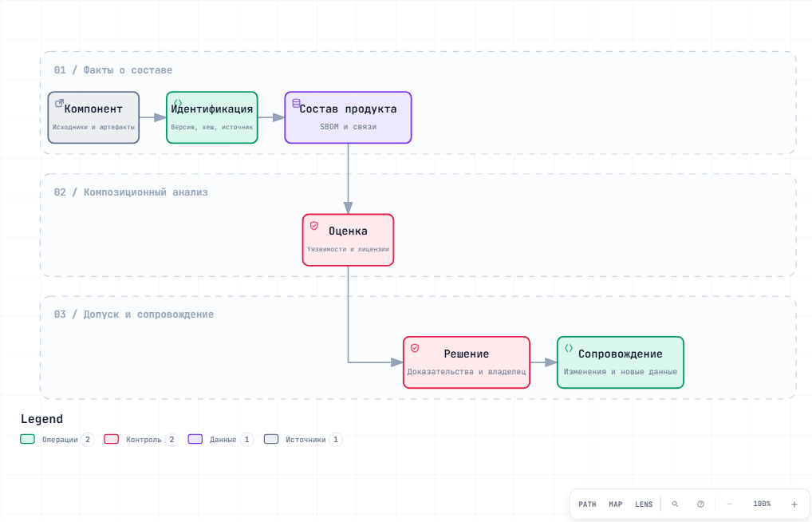This screenshot has width=812, height=522.
Task: Click the shield icon on Оценка node
Action: tap(313, 226)
